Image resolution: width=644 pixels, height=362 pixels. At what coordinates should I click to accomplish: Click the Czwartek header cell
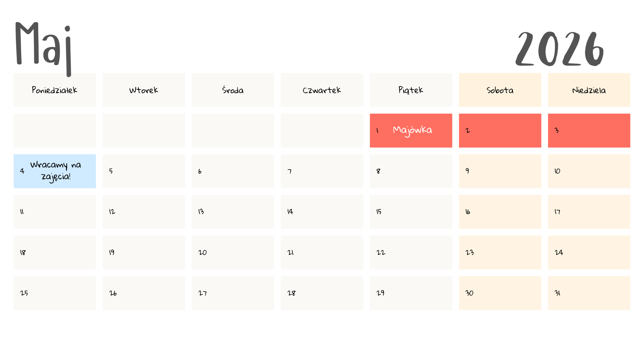[322, 90]
